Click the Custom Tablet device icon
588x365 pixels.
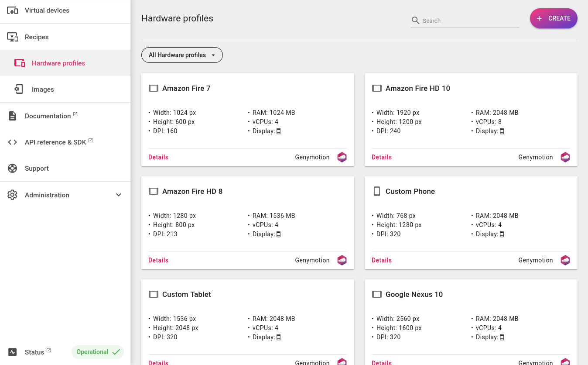(154, 294)
